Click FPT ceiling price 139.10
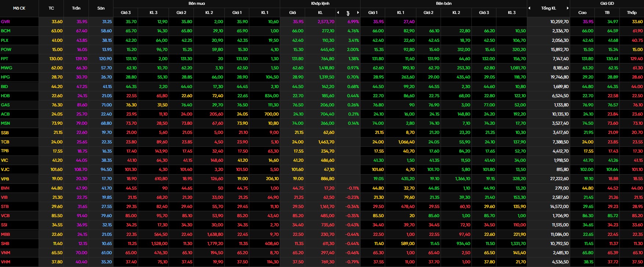This screenshot has height=267, width=644. click(82, 59)
